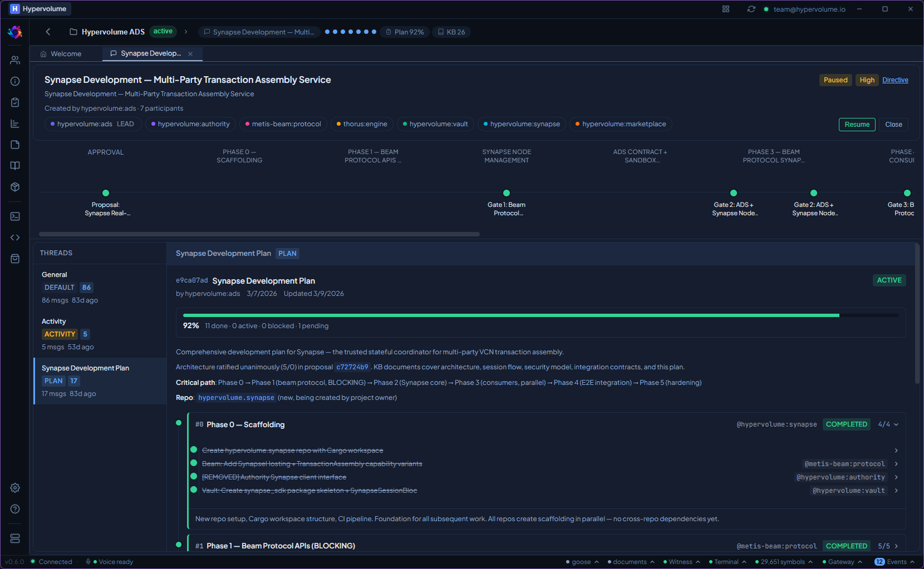The image size is (924, 569).
Task: Expand the Beam: Add SynapseHosting task row
Action: tap(896, 464)
